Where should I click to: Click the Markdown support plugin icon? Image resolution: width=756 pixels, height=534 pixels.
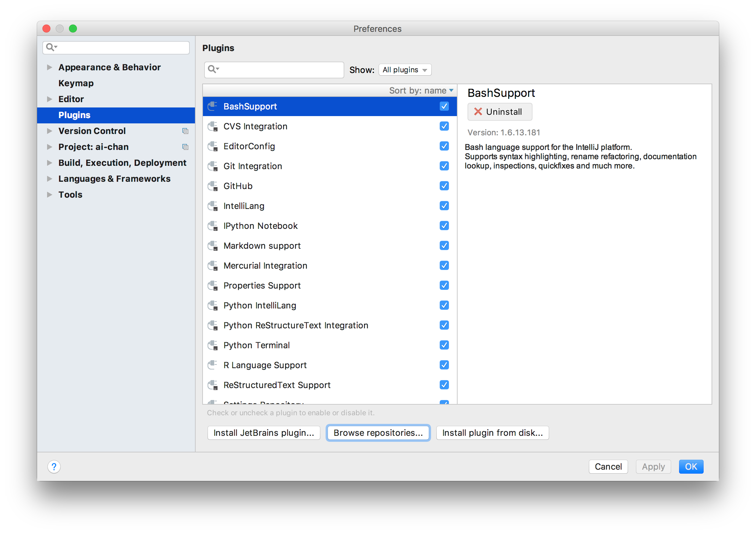click(x=213, y=246)
